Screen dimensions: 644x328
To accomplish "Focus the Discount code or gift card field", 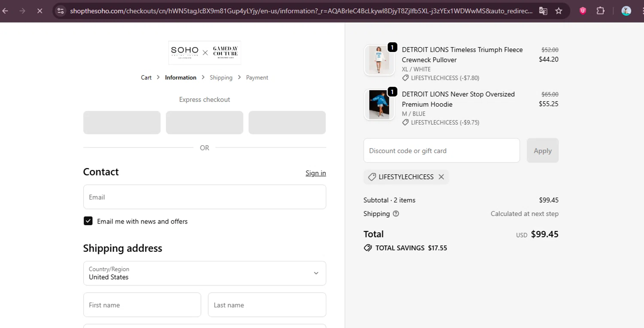I will tap(442, 150).
